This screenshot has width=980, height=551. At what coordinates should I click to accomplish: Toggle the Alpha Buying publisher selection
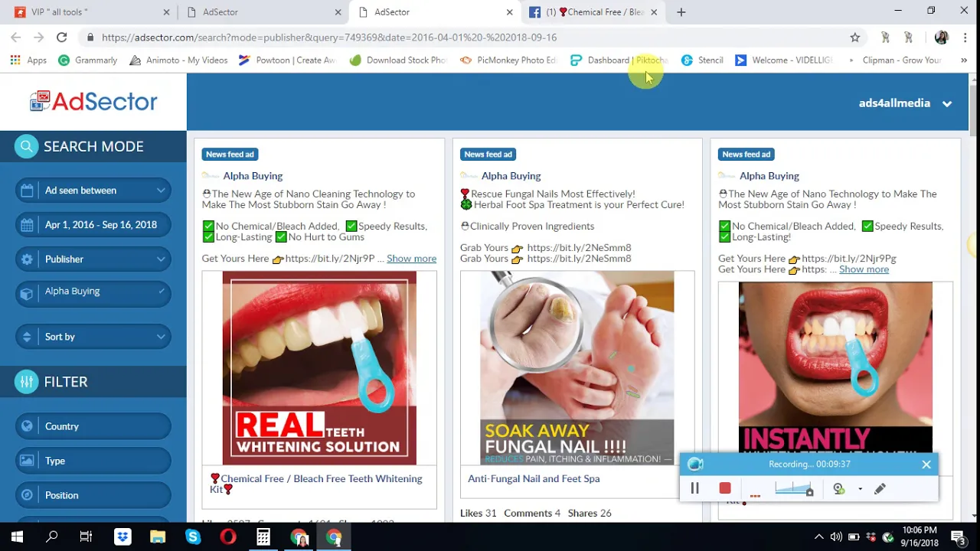(x=93, y=295)
